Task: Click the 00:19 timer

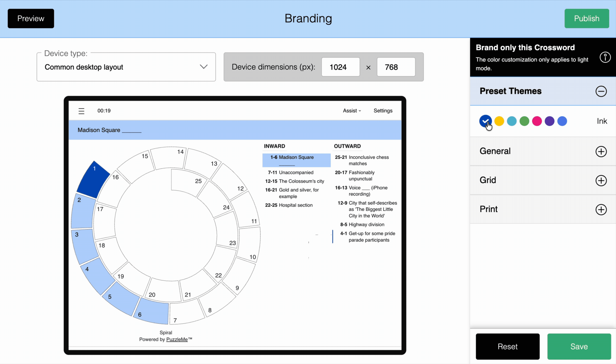Action: [x=104, y=111]
